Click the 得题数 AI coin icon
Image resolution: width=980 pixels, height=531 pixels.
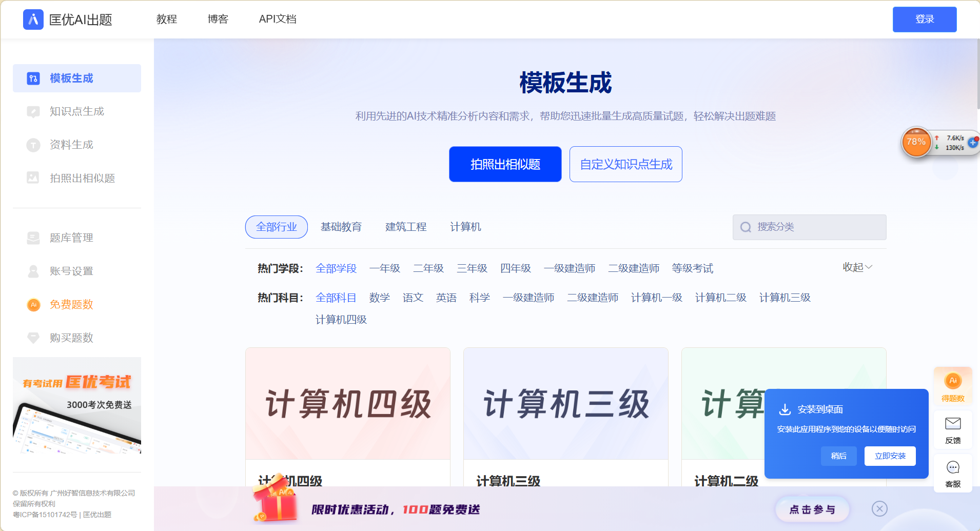click(x=953, y=381)
